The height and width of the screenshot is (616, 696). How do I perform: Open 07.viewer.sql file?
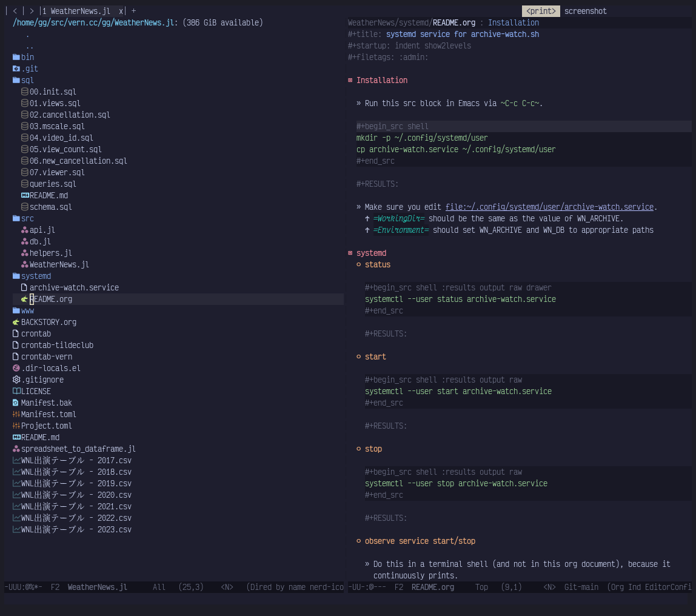pyautogui.click(x=57, y=173)
